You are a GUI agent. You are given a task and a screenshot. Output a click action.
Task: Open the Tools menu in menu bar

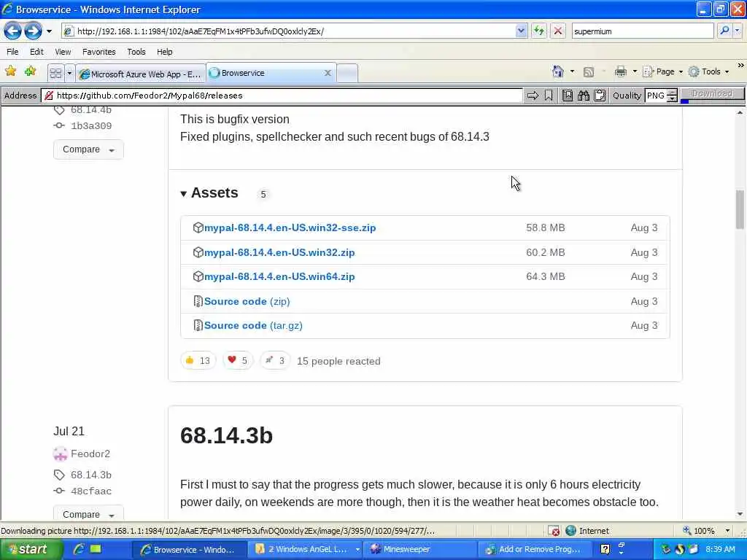(136, 52)
